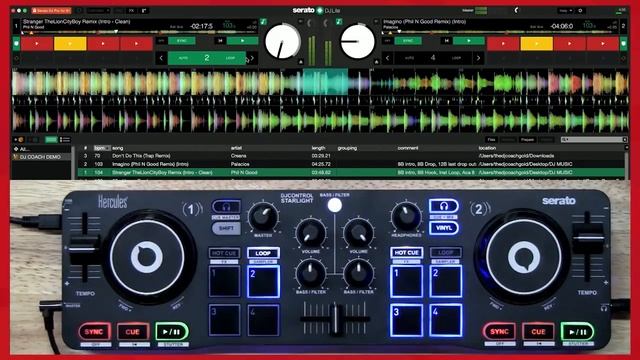The width and height of the screenshot is (640, 360).
Task: Click the library search field
Action: coord(594,140)
